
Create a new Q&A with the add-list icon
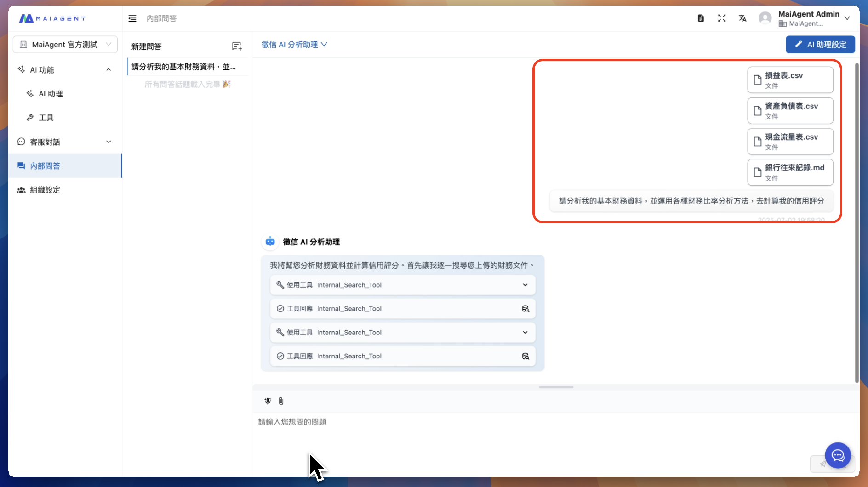(x=237, y=46)
